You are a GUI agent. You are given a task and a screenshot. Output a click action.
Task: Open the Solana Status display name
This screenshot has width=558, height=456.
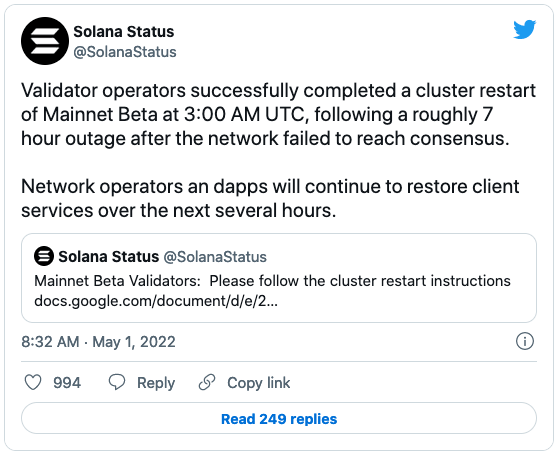coord(123,31)
